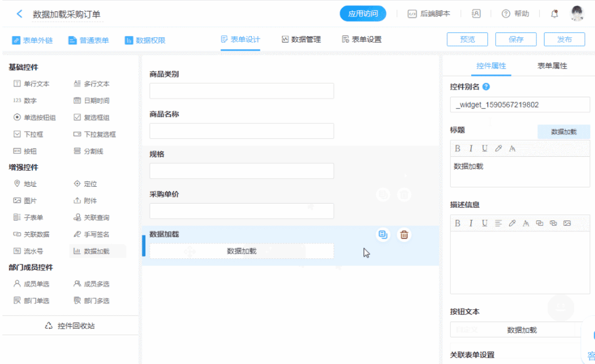Open the notification bell

[554, 14]
